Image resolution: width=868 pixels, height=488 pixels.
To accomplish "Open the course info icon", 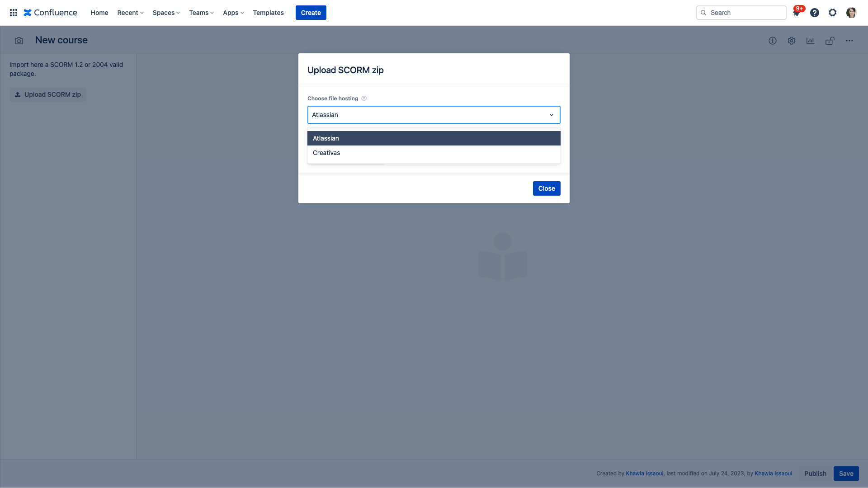I will click(x=773, y=41).
